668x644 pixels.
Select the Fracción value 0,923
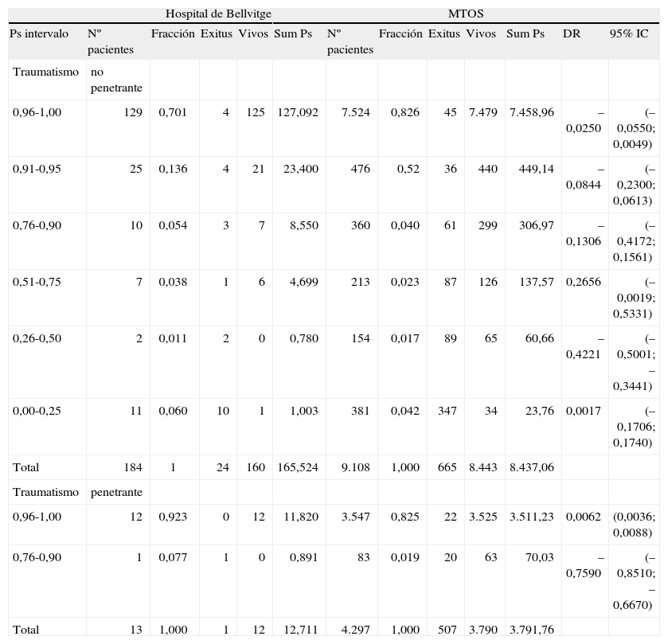click(173, 517)
